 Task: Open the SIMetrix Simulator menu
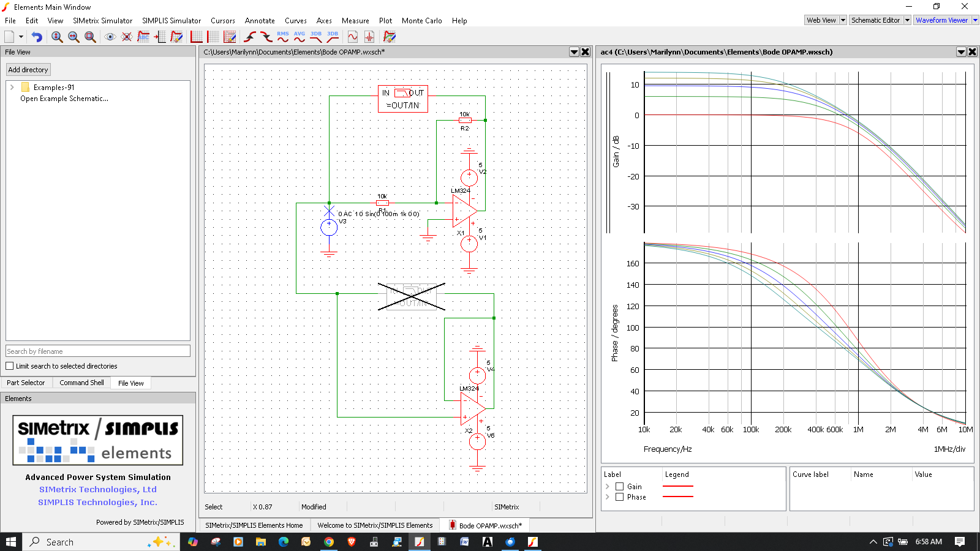click(x=102, y=21)
